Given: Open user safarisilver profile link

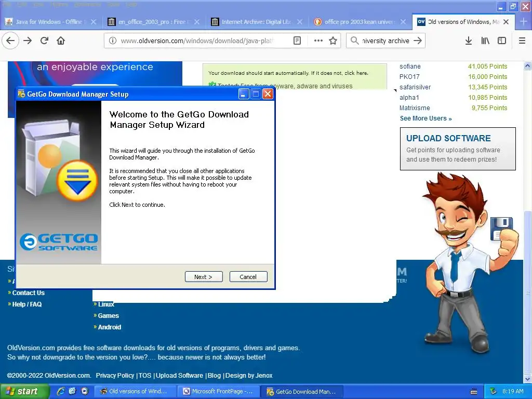Looking at the screenshot, I should [415, 87].
